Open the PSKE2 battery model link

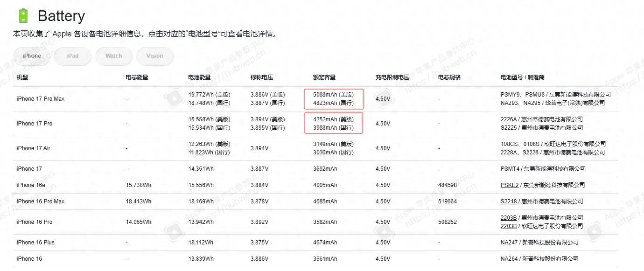[x=510, y=185]
